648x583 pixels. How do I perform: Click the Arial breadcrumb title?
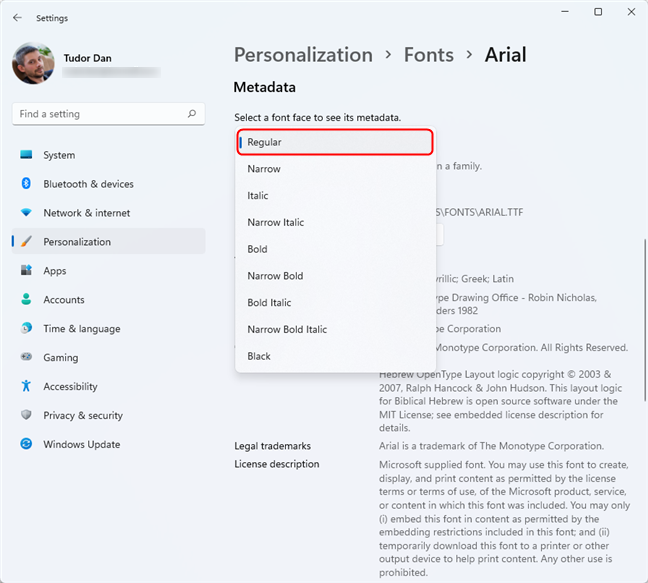[505, 55]
